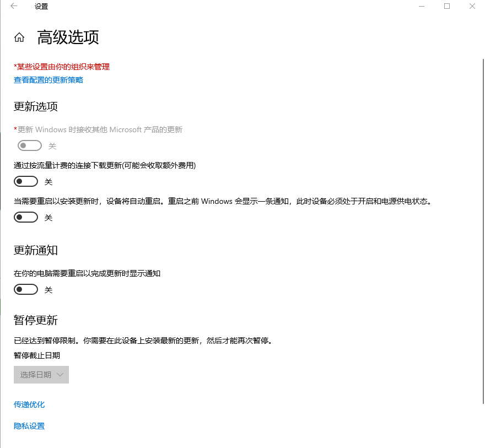Minimize the Settings window

[422, 6]
